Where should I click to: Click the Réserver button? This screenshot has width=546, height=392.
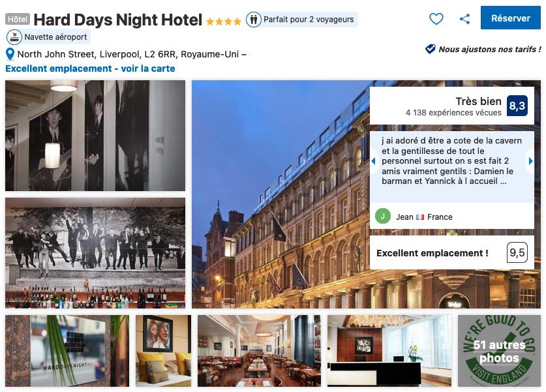click(511, 18)
